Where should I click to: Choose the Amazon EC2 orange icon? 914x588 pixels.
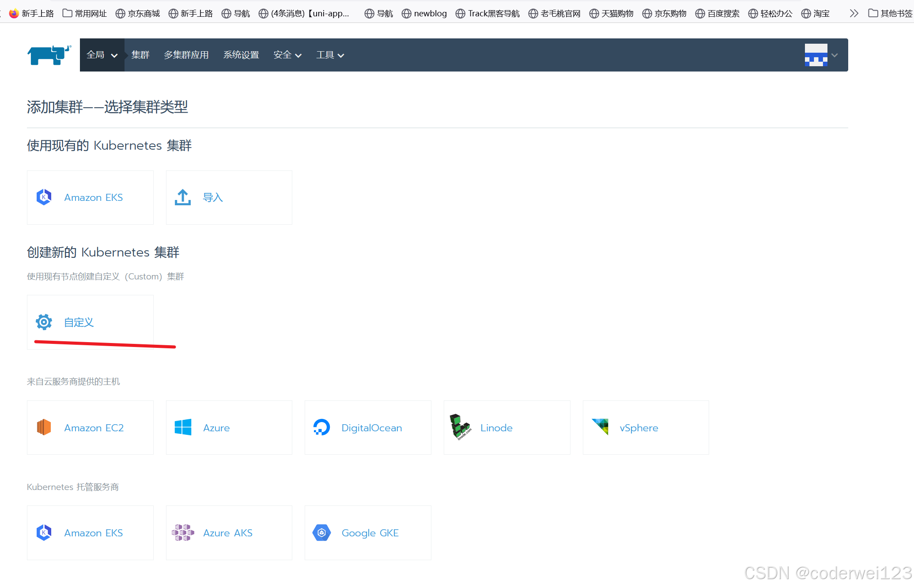click(x=44, y=427)
